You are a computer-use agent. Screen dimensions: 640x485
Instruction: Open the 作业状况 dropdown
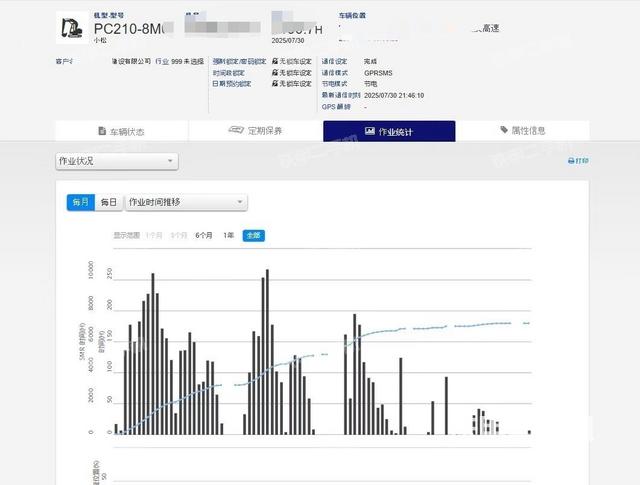[116, 161]
